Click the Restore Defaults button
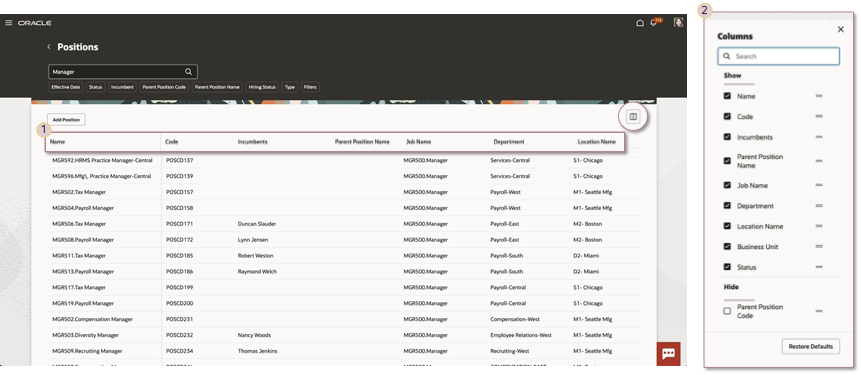This screenshot has width=861, height=375. point(810,346)
